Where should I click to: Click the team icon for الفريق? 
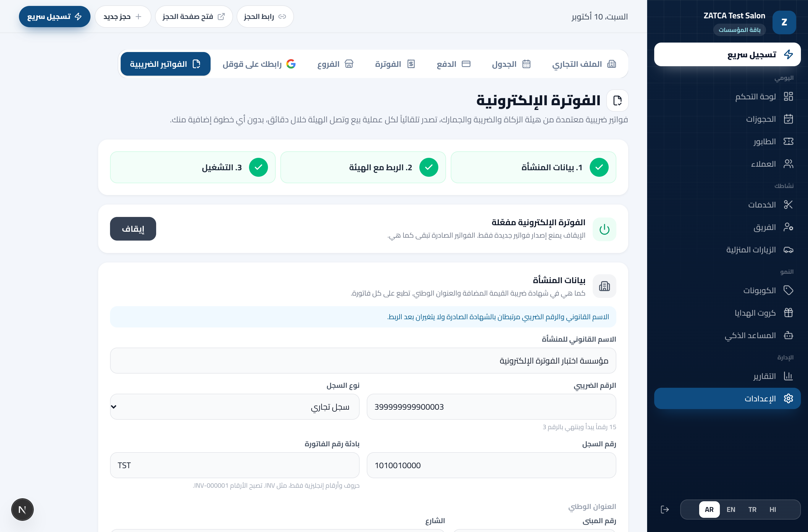pyautogui.click(x=788, y=227)
